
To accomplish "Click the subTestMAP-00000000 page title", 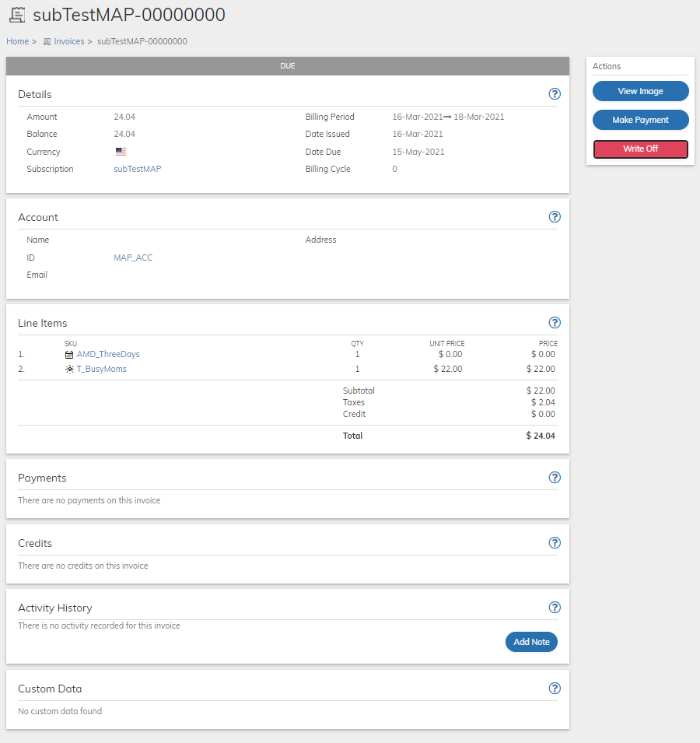I will tap(129, 15).
